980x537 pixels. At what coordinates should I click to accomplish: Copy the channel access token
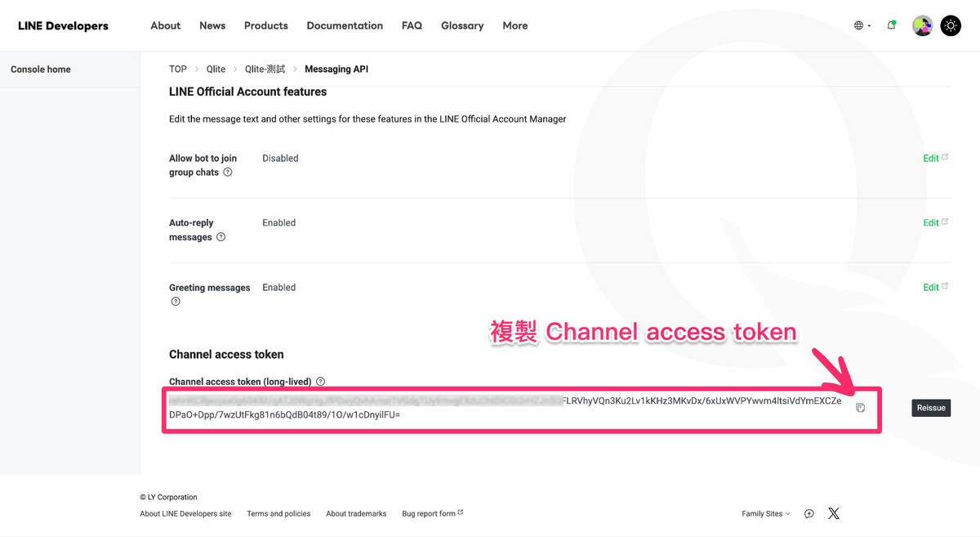tap(860, 408)
